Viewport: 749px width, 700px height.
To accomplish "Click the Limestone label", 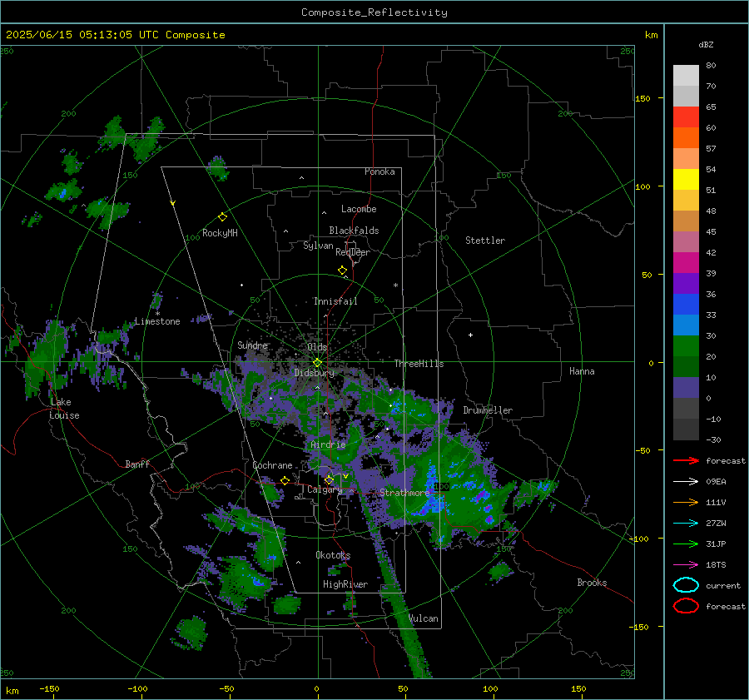I will 157,321.
